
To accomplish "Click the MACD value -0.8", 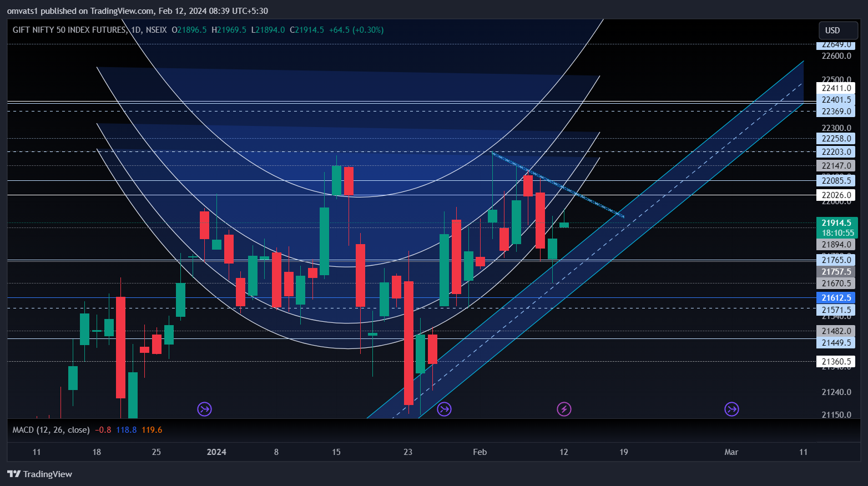I will tap(103, 430).
